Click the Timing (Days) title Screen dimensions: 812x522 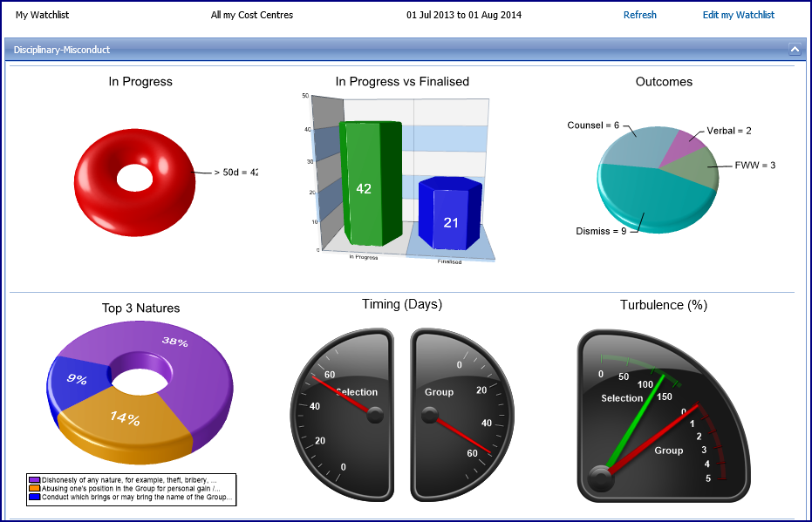coord(402,304)
